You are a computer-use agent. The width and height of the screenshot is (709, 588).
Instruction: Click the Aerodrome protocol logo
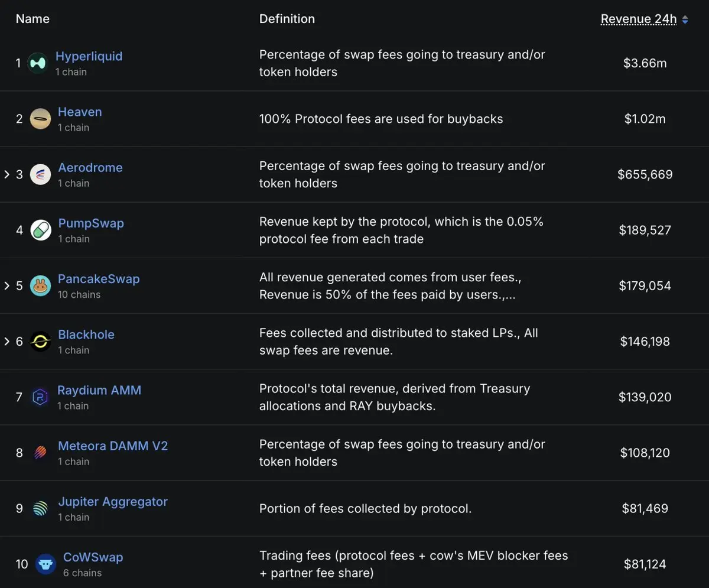point(40,174)
